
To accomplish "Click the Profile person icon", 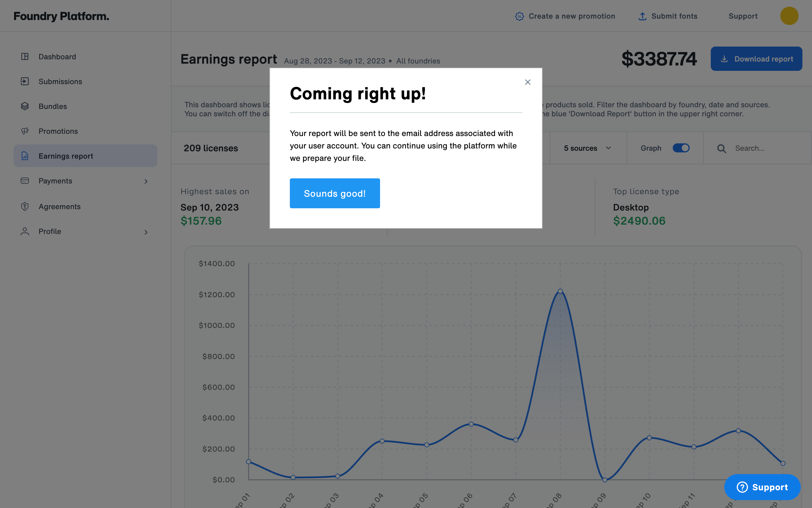I will (x=25, y=231).
